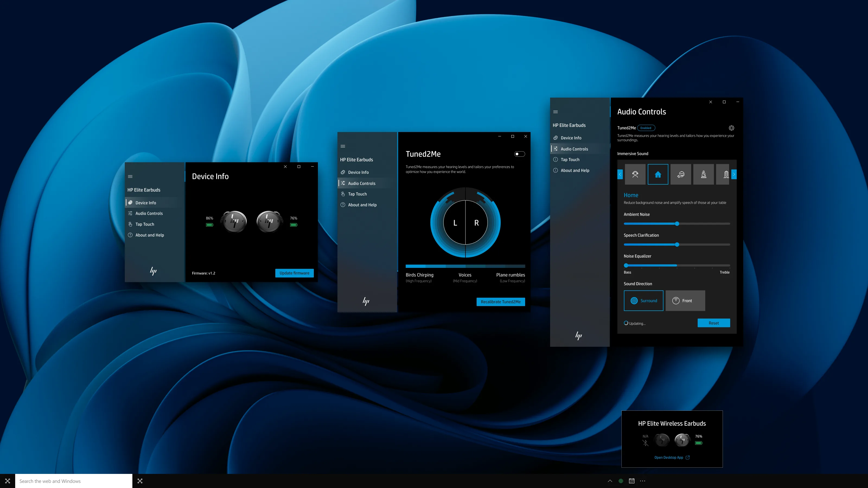868x488 pixels.
Task: Click the 'Birds Chirping' label
Action: pos(420,275)
